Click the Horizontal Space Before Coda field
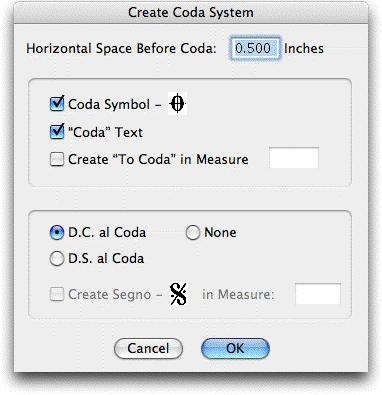This screenshot has height=395, width=382. click(x=255, y=48)
